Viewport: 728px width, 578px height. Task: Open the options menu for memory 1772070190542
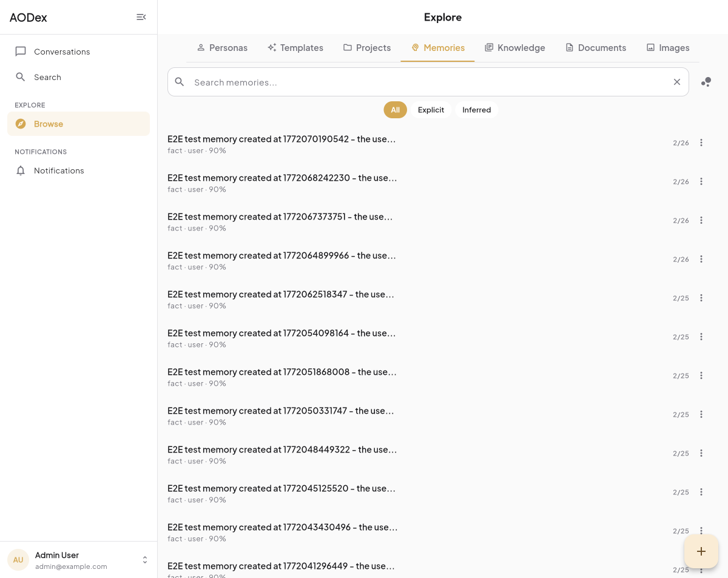tap(701, 143)
